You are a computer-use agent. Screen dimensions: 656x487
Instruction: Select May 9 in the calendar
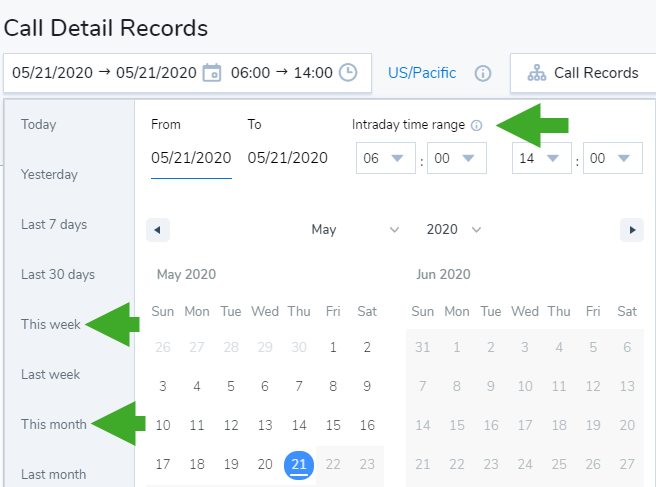click(367, 386)
